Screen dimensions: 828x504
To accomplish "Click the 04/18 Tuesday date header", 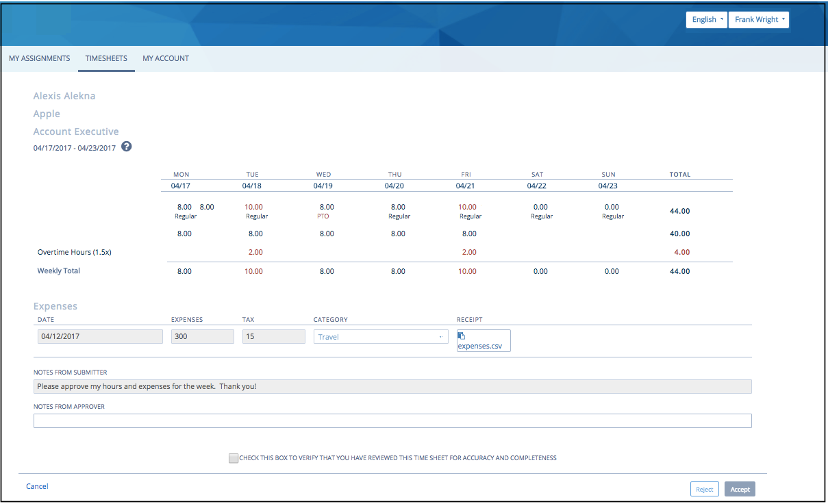I will click(252, 186).
